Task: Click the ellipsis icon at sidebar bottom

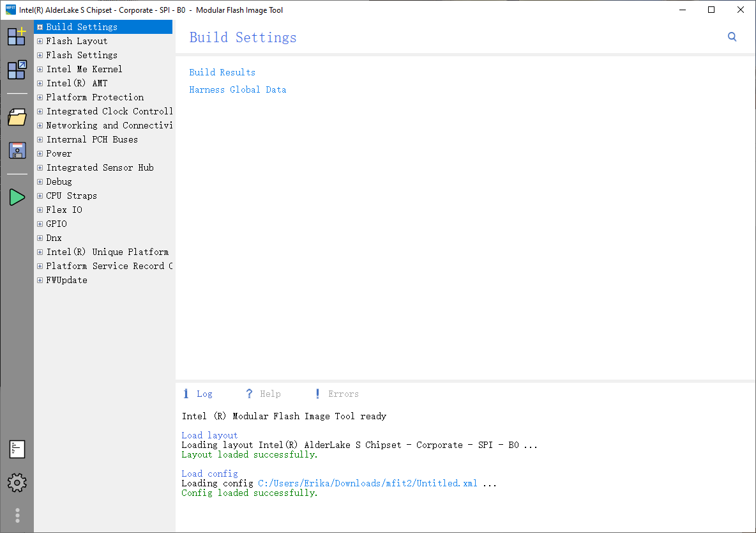Action: tap(17, 515)
